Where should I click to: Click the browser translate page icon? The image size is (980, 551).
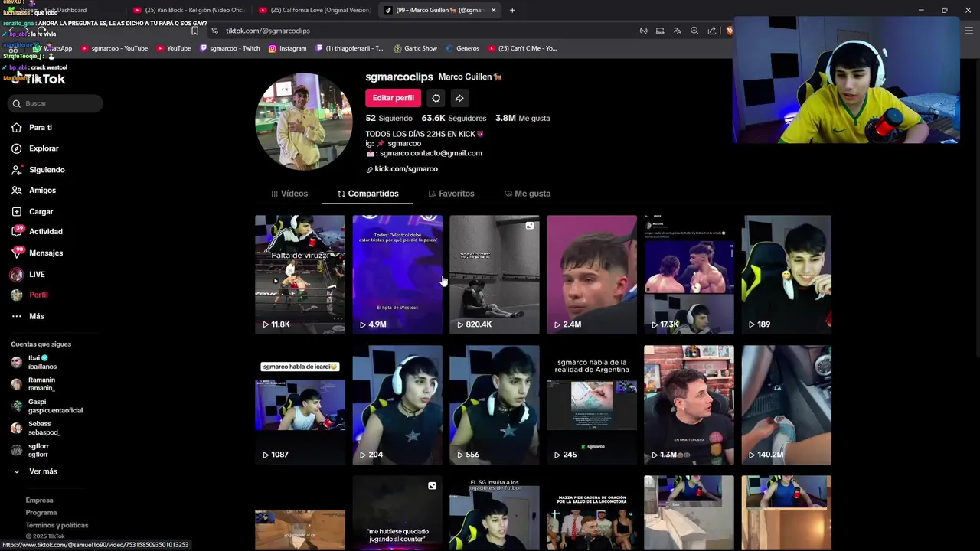click(x=677, y=31)
